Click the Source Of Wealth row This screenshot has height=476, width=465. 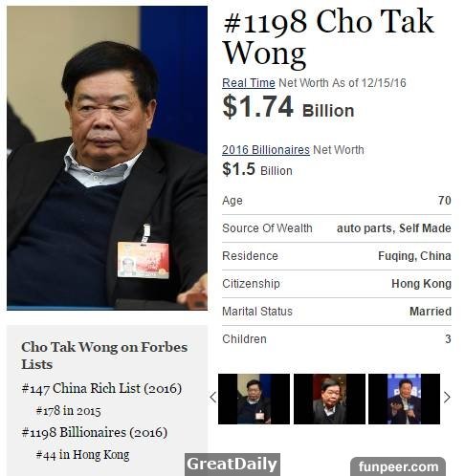pos(337,228)
